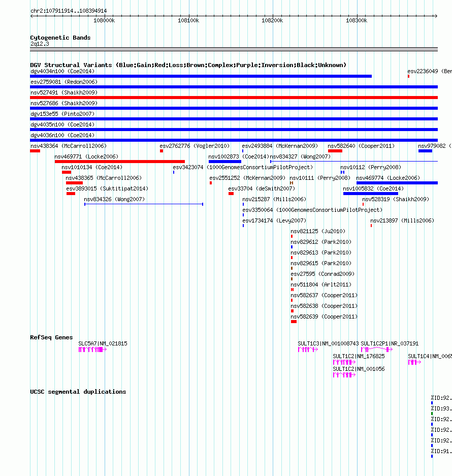This screenshot has height=476, width=452.
Task: Select the esv2762776 (Vogler2010) label
Action: [195, 146]
